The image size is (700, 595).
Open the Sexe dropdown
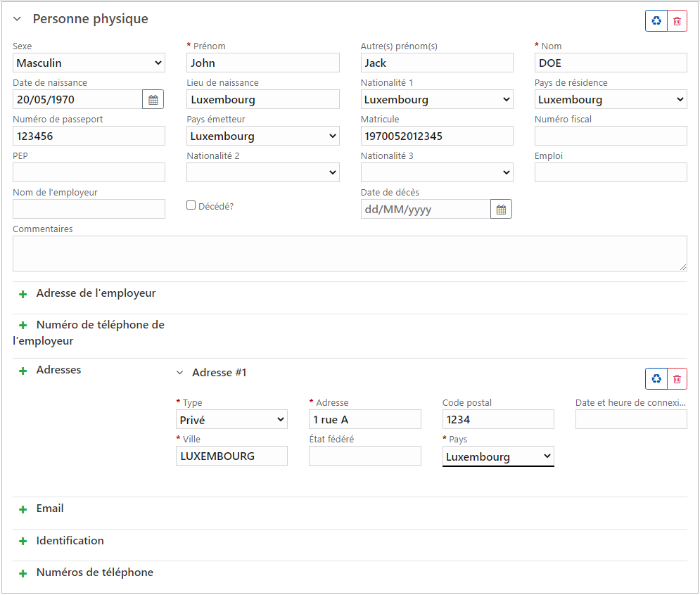tap(89, 63)
